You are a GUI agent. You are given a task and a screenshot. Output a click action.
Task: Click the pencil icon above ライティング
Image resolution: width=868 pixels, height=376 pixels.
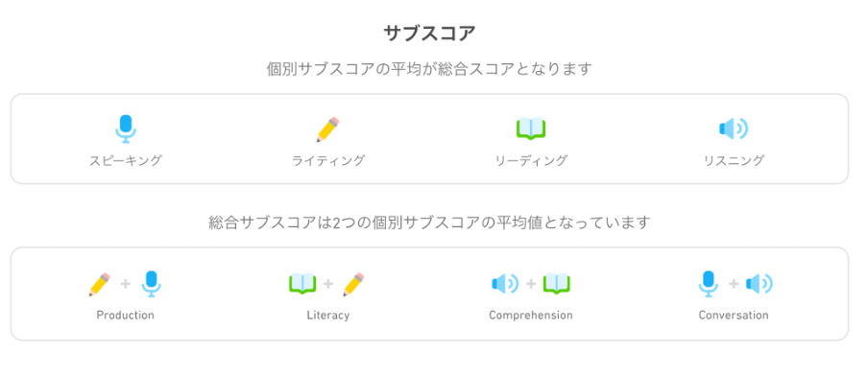pos(327,129)
